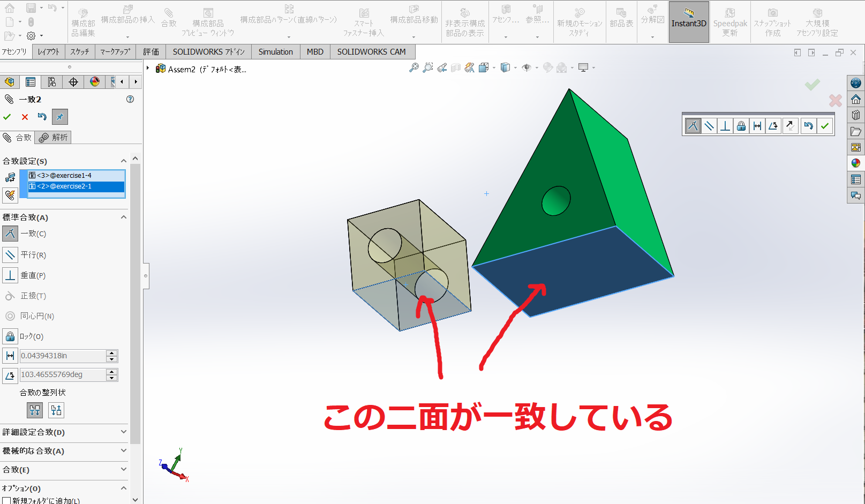Cancel with large red X in graphics corner

(835, 100)
